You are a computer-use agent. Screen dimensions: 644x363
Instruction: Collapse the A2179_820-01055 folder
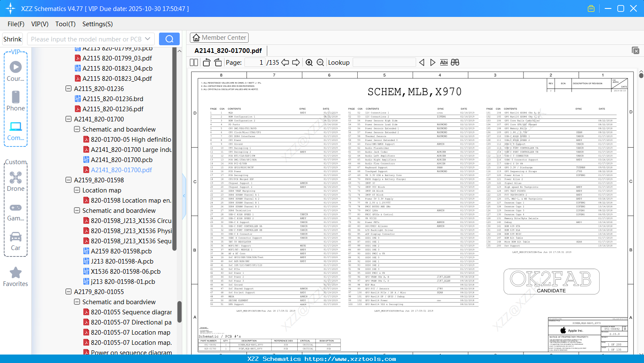click(x=69, y=292)
